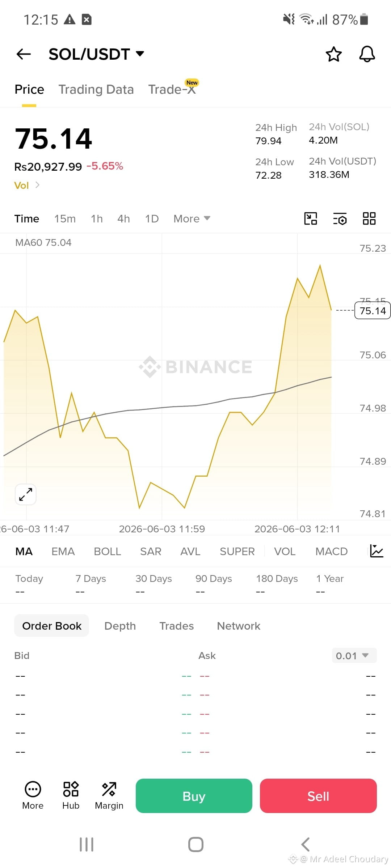
Task: Open the 0.01 price precision dropdown
Action: [x=354, y=656]
